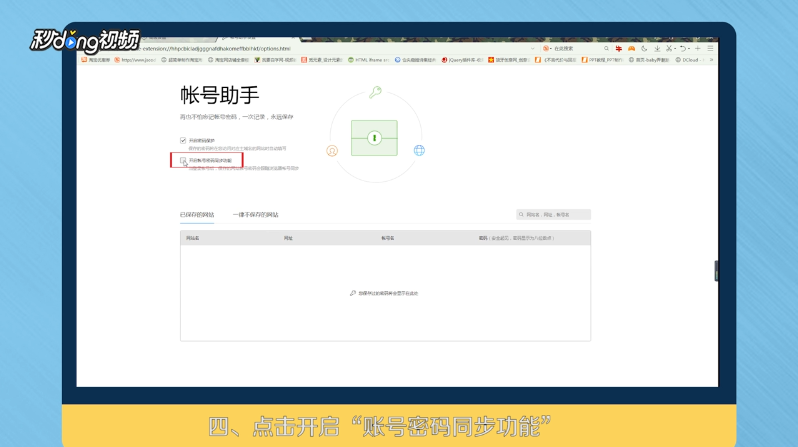The image size is (798, 447).
Task: Expand the bookmarks bar overflow chevron
Action: [x=711, y=60]
